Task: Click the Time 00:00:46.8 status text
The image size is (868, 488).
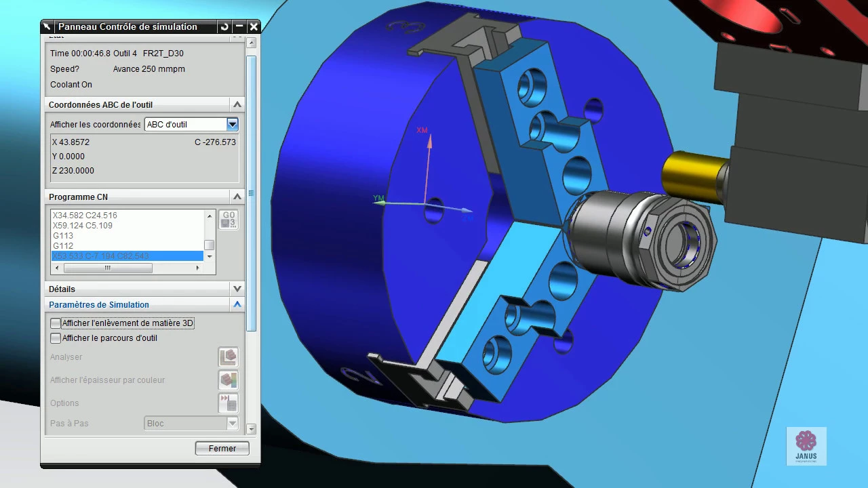Action: (80, 54)
